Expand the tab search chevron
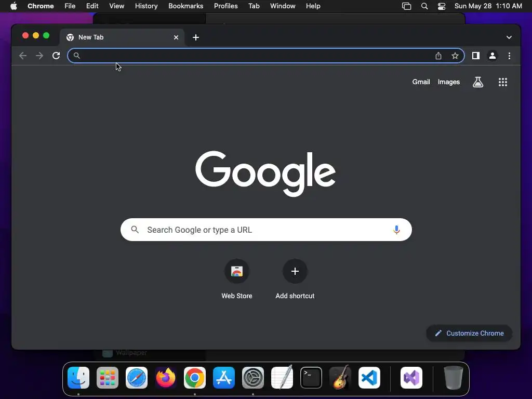Screen dimensions: 532x399 pos(509,37)
